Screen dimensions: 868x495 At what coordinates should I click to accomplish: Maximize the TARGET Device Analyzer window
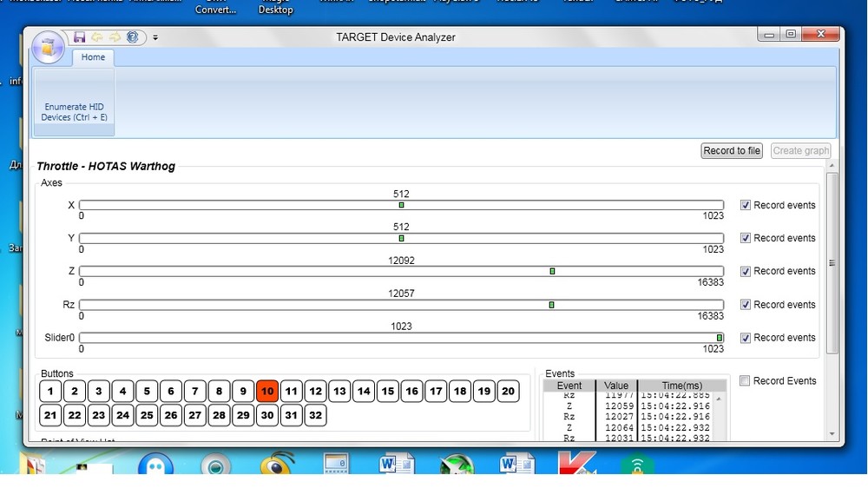click(791, 35)
